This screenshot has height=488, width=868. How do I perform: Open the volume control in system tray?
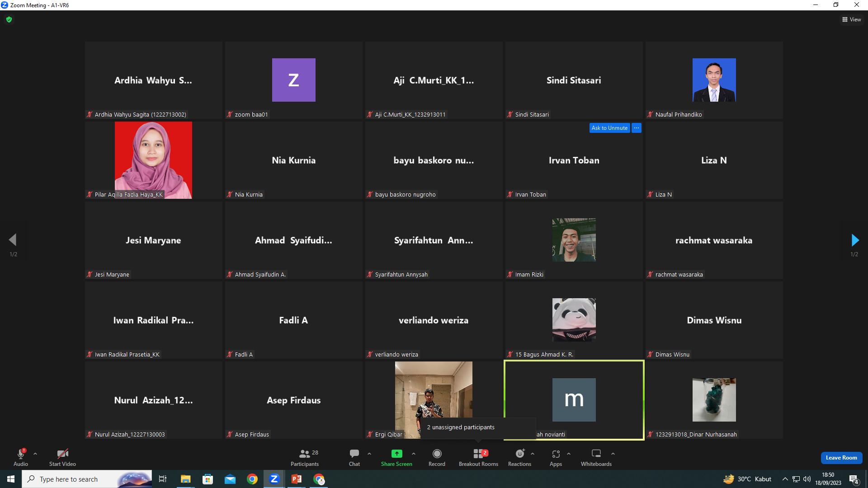pos(807,479)
